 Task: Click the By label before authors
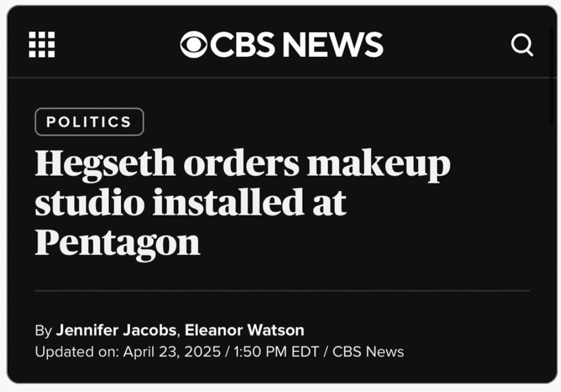pos(44,330)
